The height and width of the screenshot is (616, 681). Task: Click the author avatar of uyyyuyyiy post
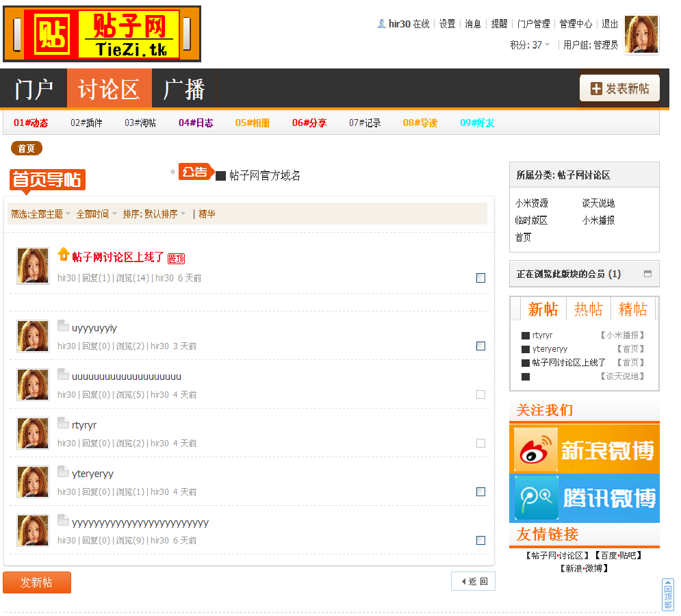click(x=33, y=336)
